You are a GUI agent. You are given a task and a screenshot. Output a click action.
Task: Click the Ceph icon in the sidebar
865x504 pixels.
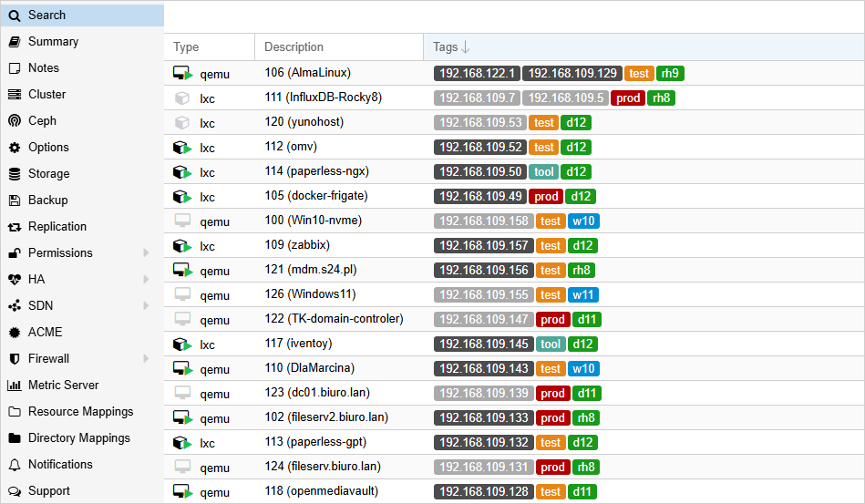14,121
